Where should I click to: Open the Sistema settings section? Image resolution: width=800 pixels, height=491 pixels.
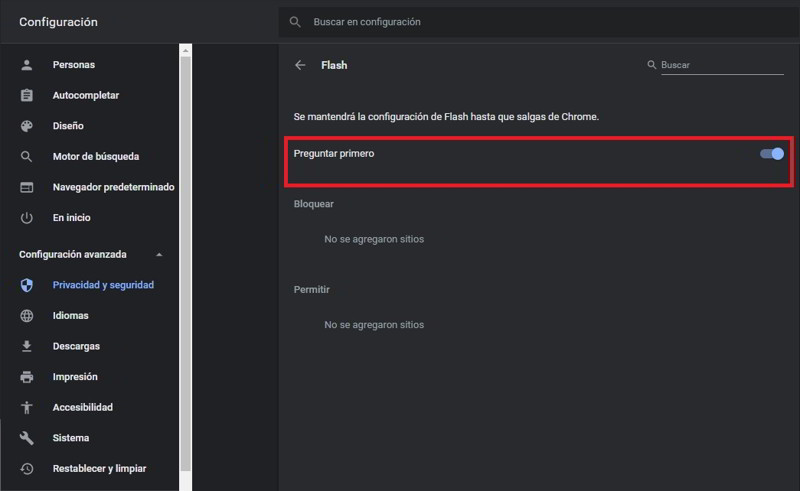[x=70, y=438]
